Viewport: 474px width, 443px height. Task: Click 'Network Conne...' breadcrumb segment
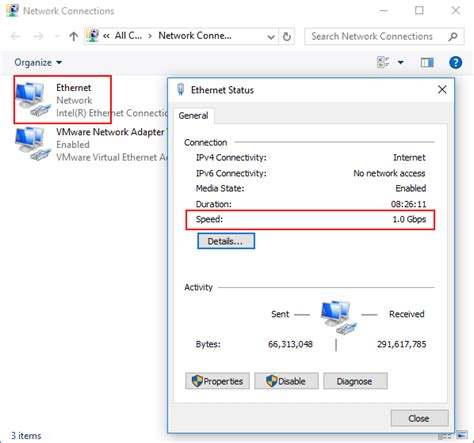point(195,35)
